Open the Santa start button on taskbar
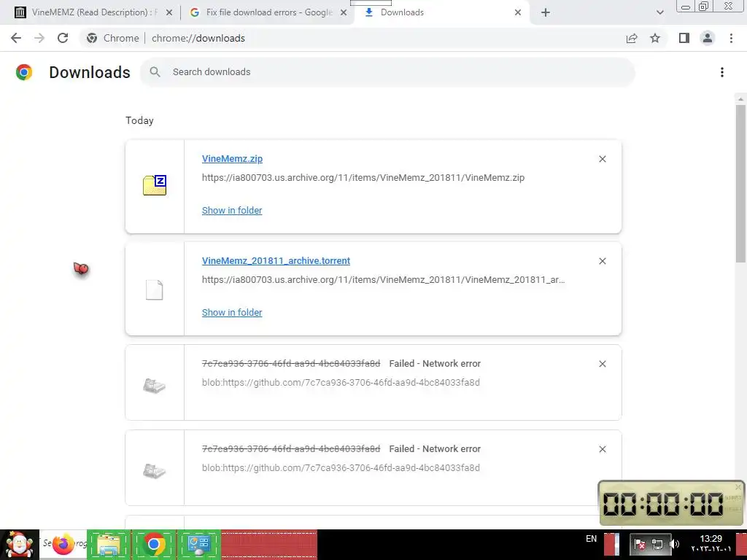Screen dimensions: 747x560 (19, 544)
